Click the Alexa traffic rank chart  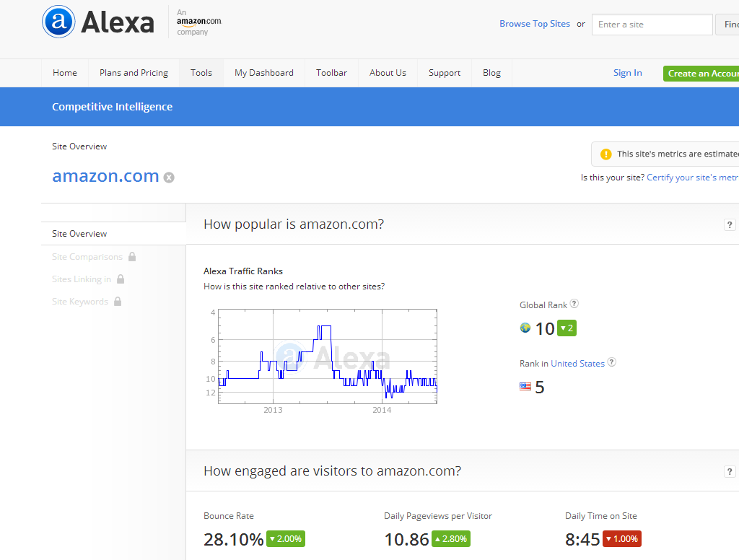click(328, 356)
